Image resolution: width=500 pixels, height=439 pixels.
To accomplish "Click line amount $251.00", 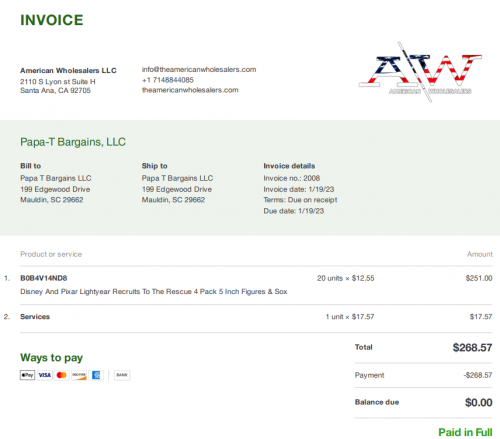I will (x=479, y=278).
